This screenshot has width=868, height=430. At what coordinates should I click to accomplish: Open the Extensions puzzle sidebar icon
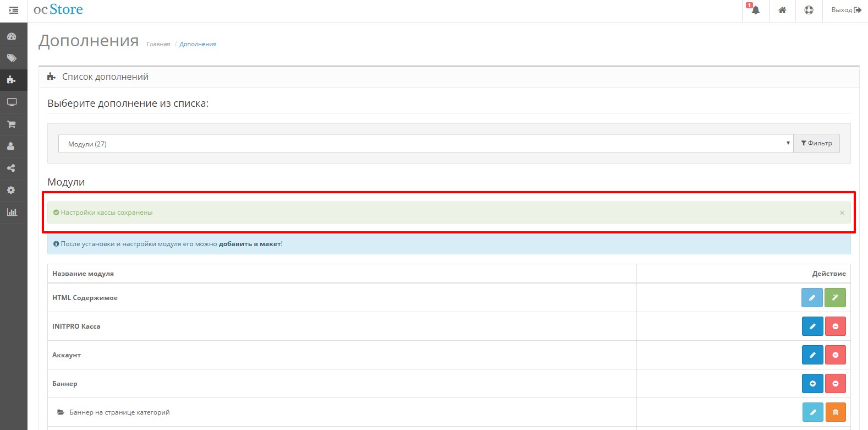click(x=12, y=80)
